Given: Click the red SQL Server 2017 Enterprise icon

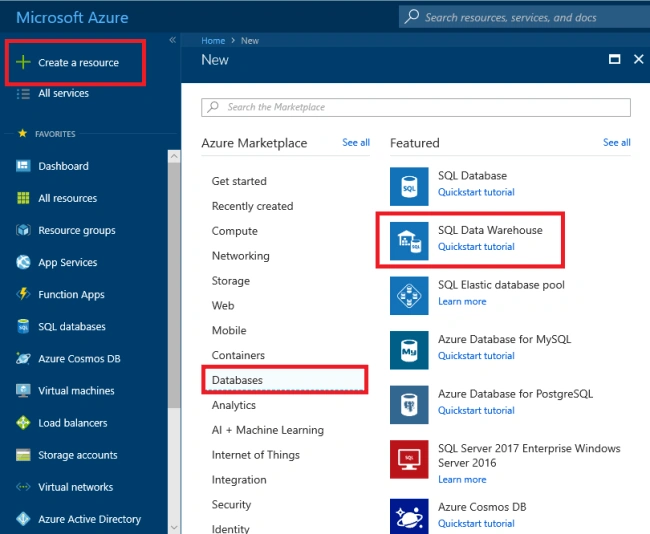Looking at the screenshot, I should (409, 459).
